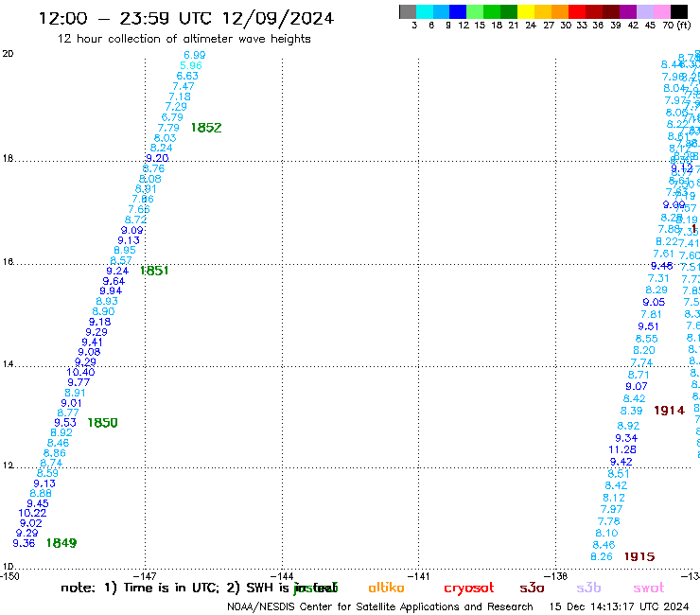Viewport: 700px width, 615px height.
Task: Select the yellow swatch in the wave height legend
Action: [526, 11]
